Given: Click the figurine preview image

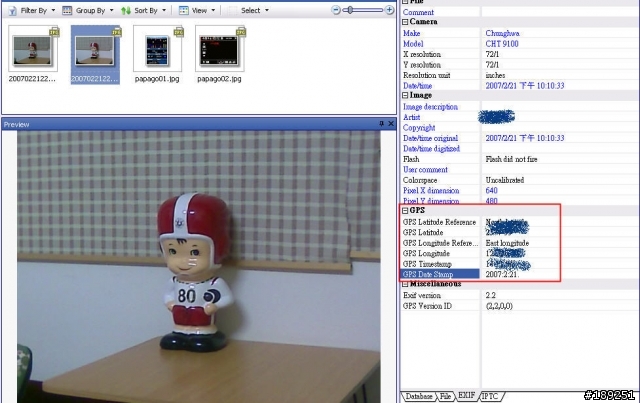Looking at the screenshot, I should pos(198,267).
